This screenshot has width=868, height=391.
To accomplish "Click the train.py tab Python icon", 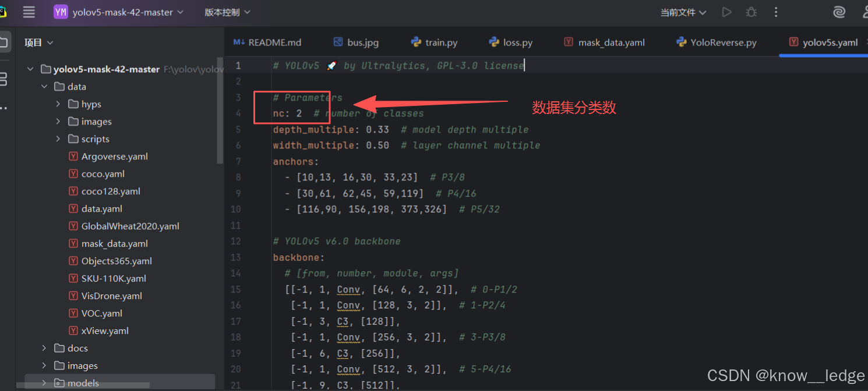I will click(x=416, y=42).
